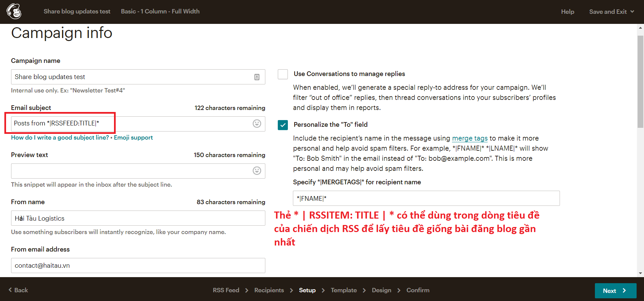Click the Mailchimp monkey logo

tap(14, 11)
